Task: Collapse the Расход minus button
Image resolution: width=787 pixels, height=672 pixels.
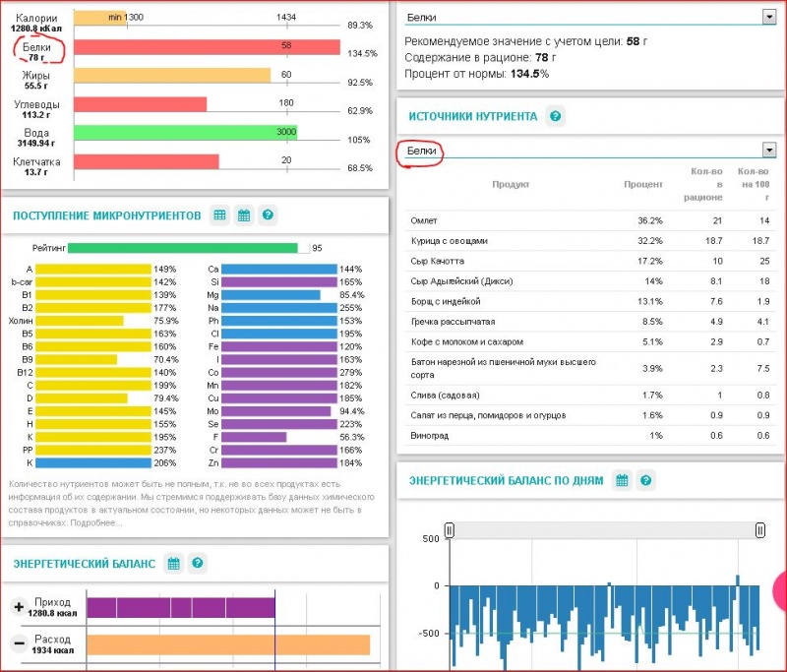Action: pos(19,644)
